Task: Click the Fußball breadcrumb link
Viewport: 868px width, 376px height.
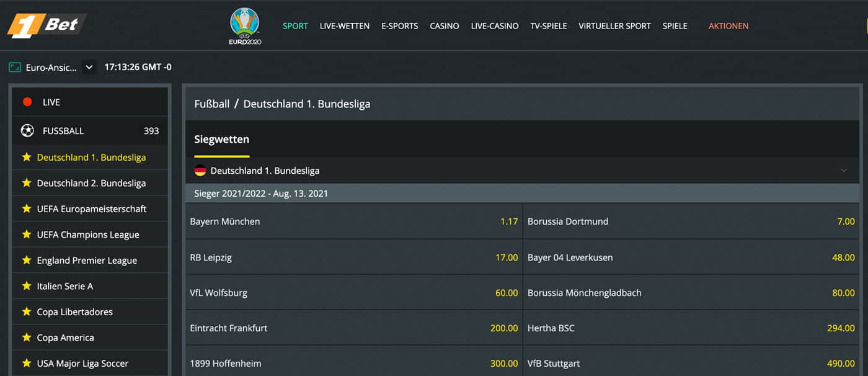Action: coord(211,104)
